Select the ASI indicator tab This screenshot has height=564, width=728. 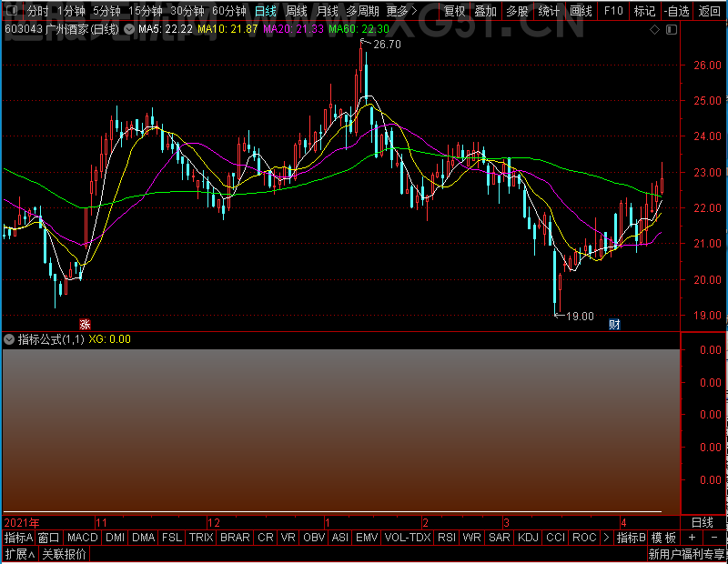[x=339, y=538]
